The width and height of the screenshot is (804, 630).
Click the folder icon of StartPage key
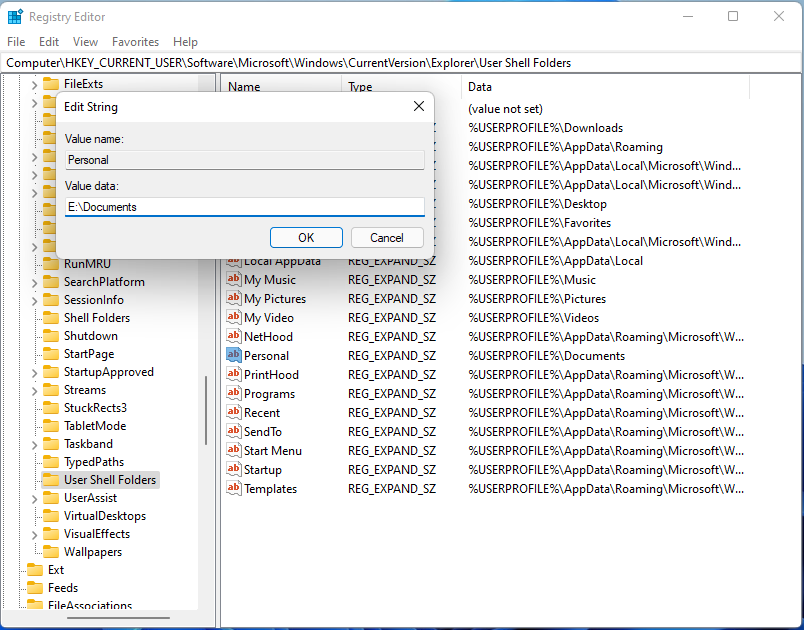51,354
